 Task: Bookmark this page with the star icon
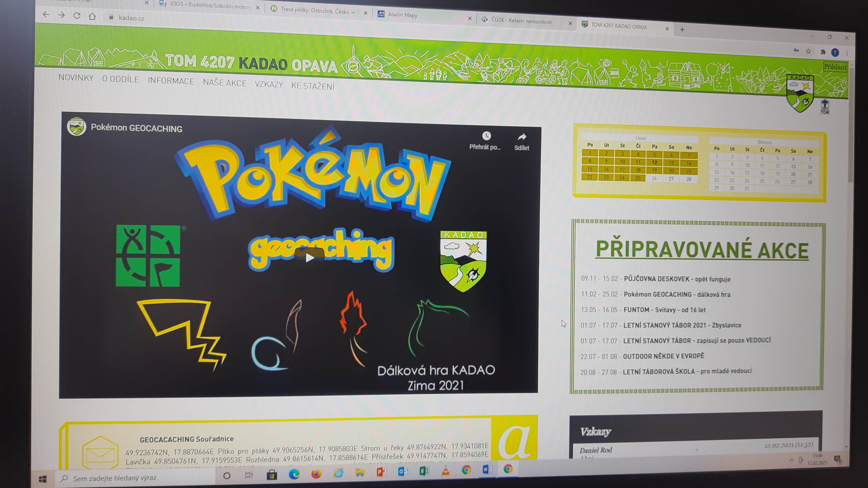coord(808,51)
